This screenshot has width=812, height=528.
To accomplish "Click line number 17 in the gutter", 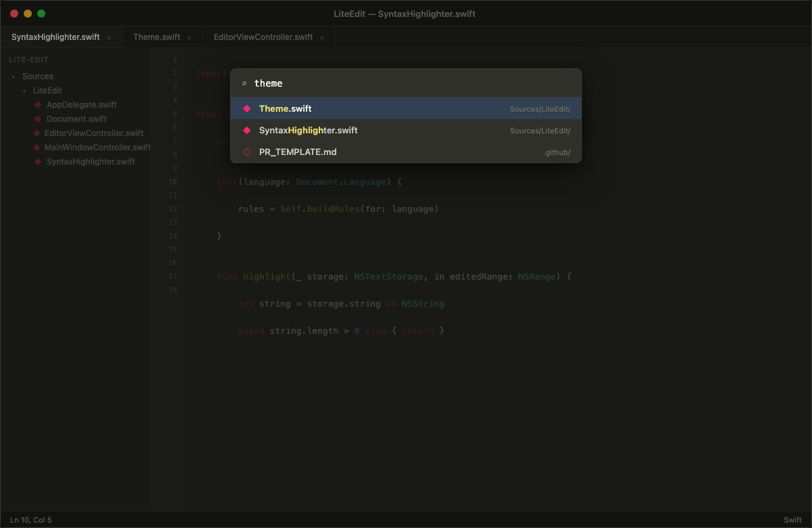I will 173,276.
